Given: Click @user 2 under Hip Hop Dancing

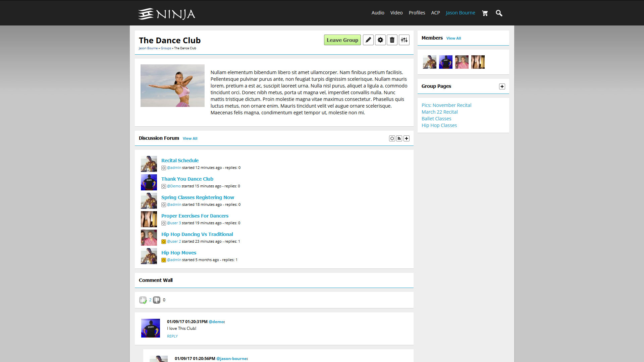Looking at the screenshot, I should point(174,241).
